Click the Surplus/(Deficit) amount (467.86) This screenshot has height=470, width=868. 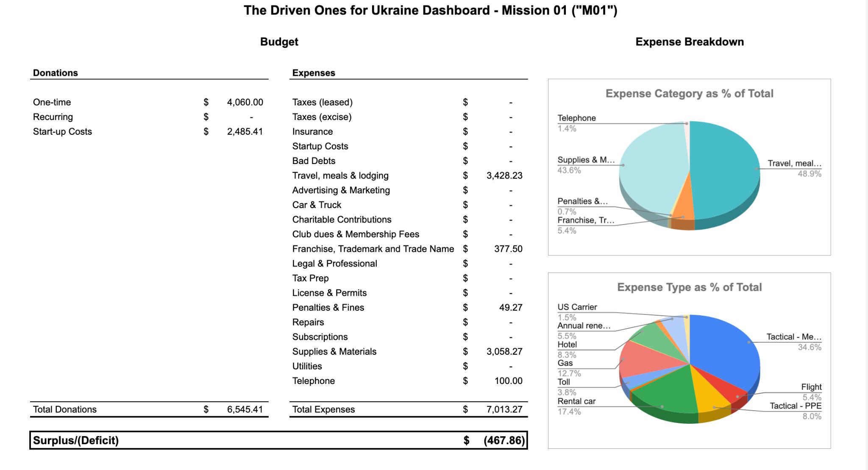504,440
